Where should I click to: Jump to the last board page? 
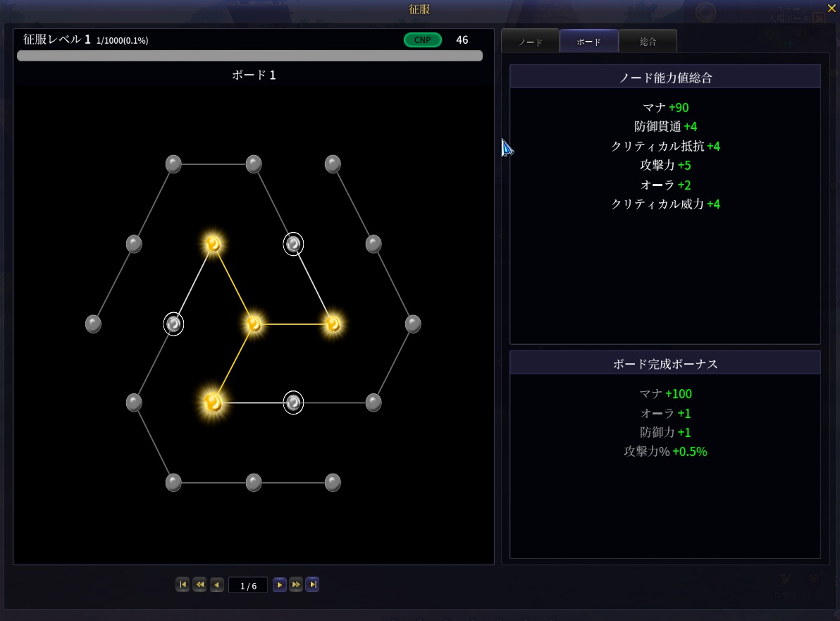tap(312, 585)
